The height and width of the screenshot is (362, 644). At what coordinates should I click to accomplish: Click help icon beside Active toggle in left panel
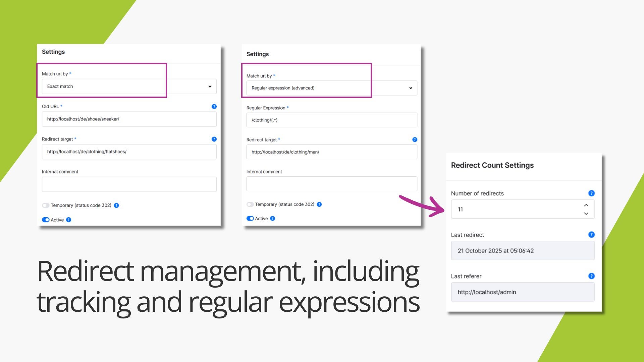[68, 220]
